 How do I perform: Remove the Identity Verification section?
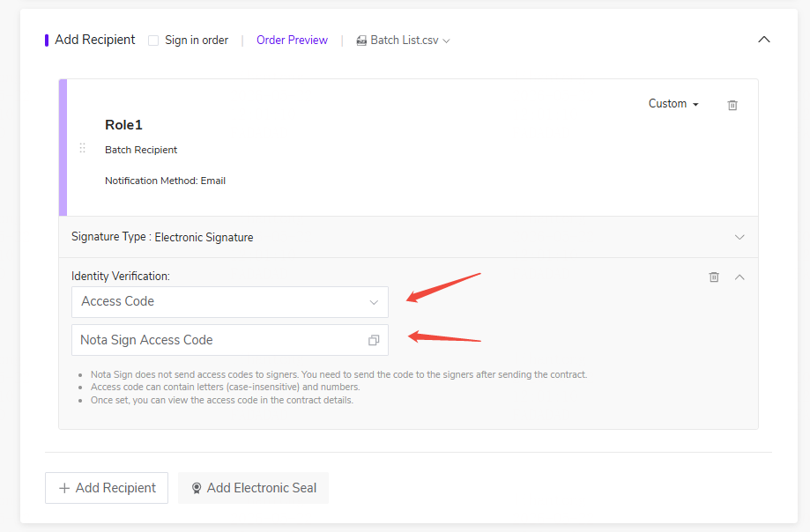pyautogui.click(x=714, y=277)
